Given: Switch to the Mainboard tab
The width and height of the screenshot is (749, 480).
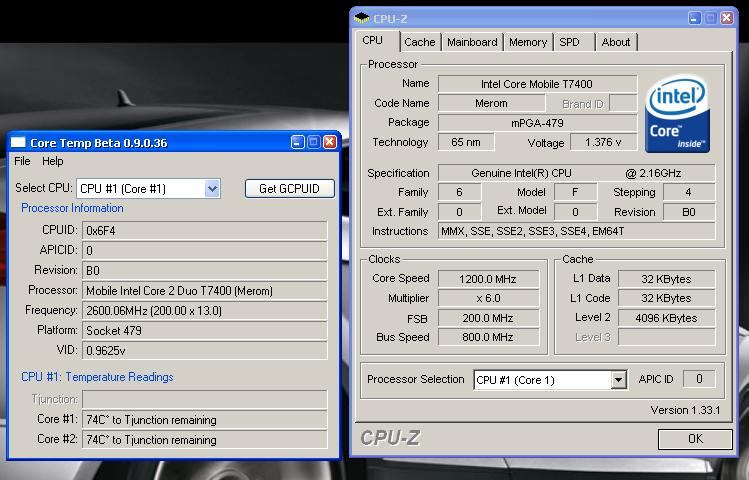Looking at the screenshot, I should coord(472,42).
